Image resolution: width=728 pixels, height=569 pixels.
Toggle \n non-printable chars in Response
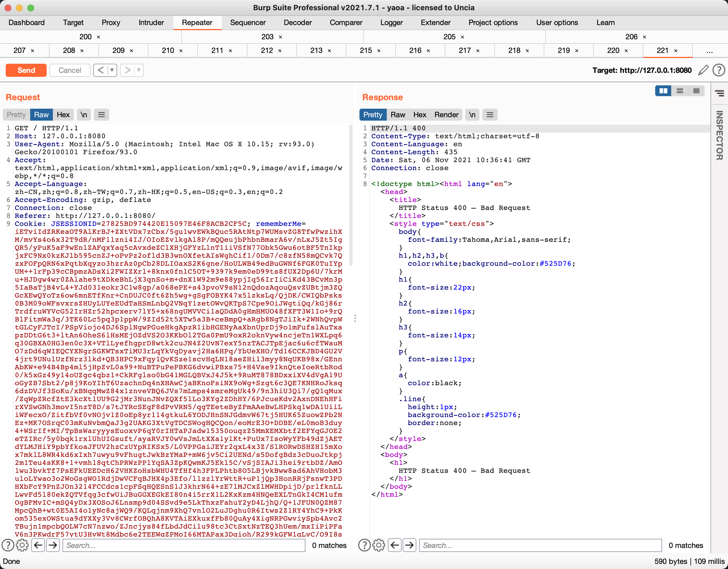(472, 115)
